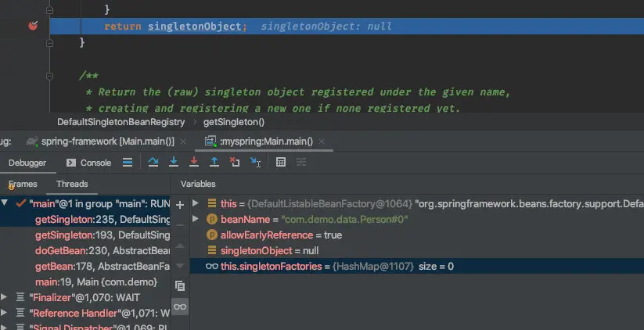Select "Finalizer"@1,070: WAIT thread
This screenshot has width=644, height=330.
[85, 297]
